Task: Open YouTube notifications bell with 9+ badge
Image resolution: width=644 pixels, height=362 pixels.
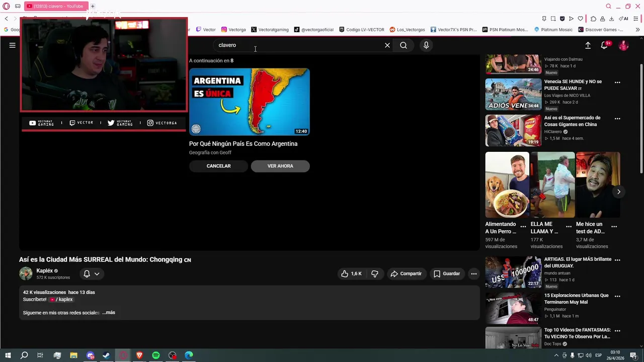Action: (605, 45)
